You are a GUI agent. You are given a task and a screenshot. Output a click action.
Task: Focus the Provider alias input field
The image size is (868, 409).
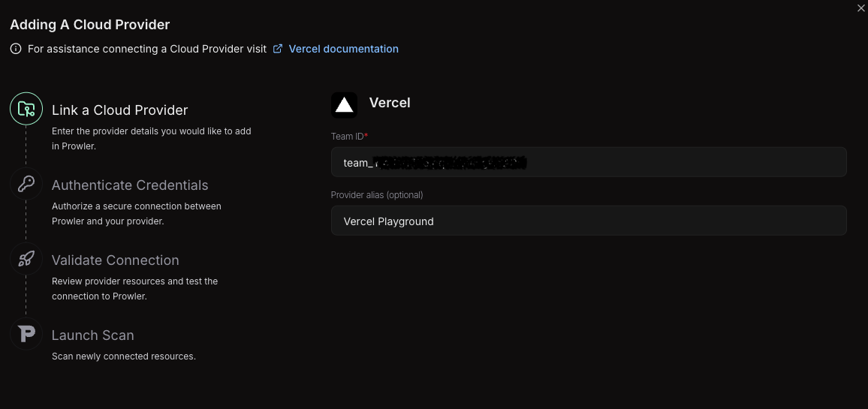coord(589,221)
